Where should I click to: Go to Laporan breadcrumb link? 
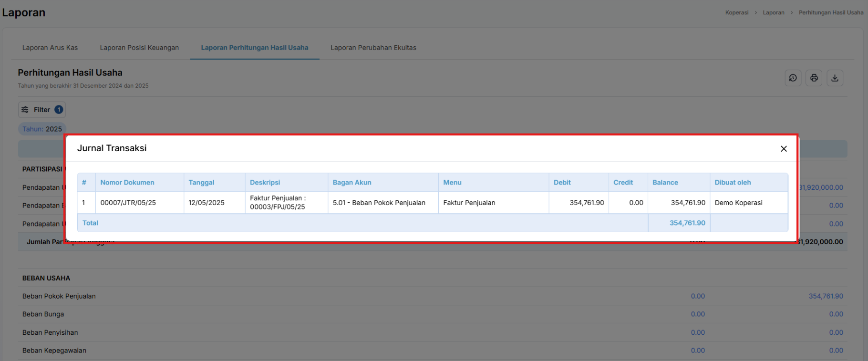(x=774, y=12)
